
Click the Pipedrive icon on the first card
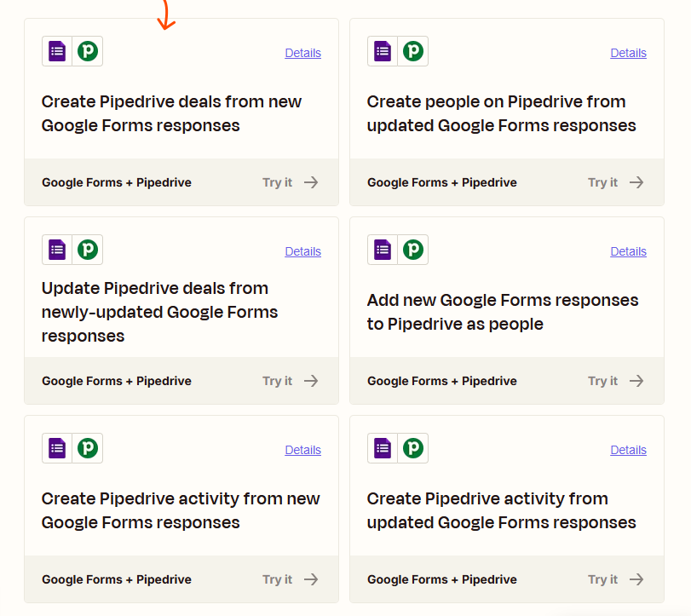click(87, 51)
